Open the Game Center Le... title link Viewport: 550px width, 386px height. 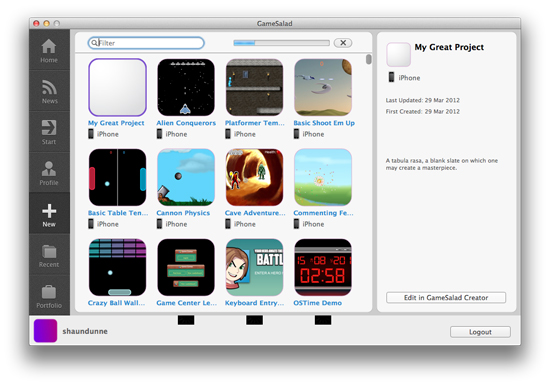click(x=187, y=303)
